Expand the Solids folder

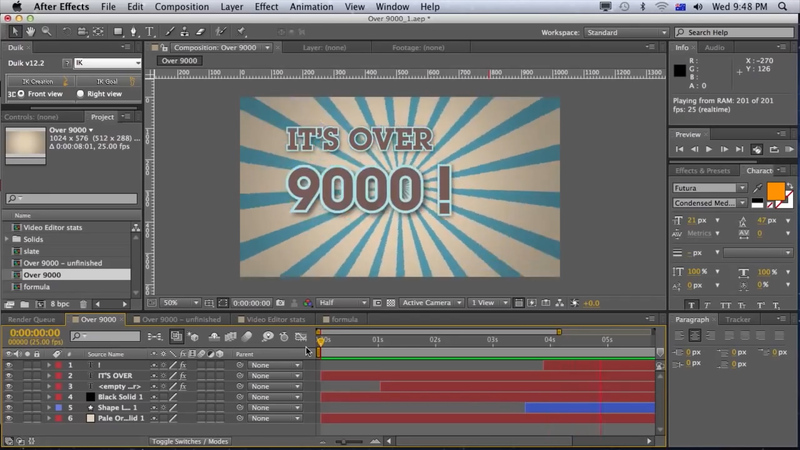tap(7, 239)
